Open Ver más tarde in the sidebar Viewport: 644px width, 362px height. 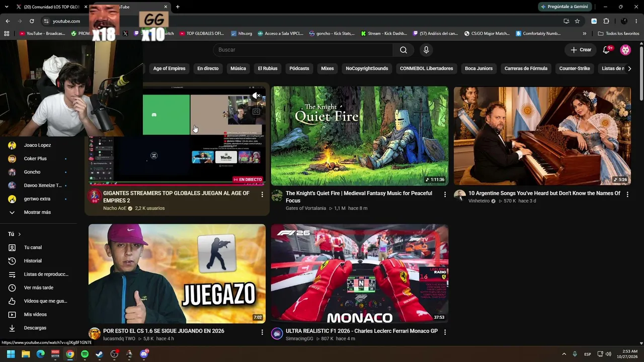38,288
